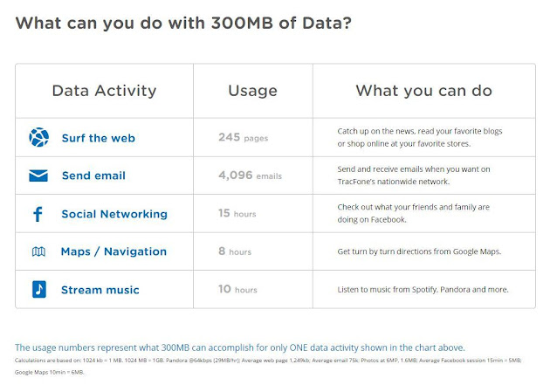Select the Stream music label
This screenshot has height=392, width=557.
tap(100, 289)
